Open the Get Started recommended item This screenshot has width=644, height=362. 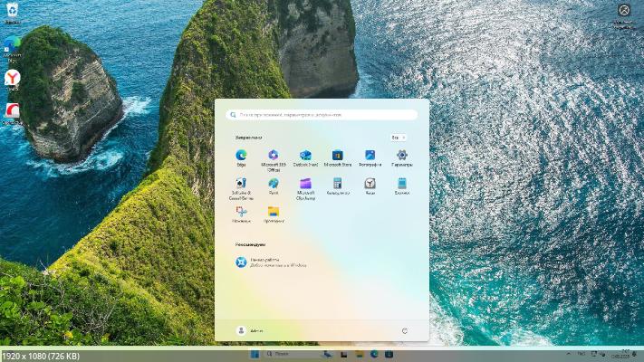pyautogui.click(x=271, y=262)
